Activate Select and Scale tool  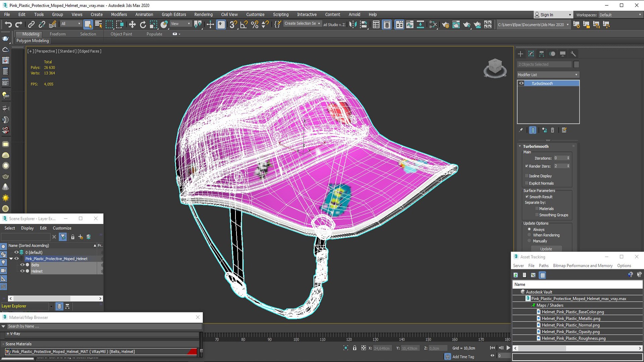tap(153, 24)
